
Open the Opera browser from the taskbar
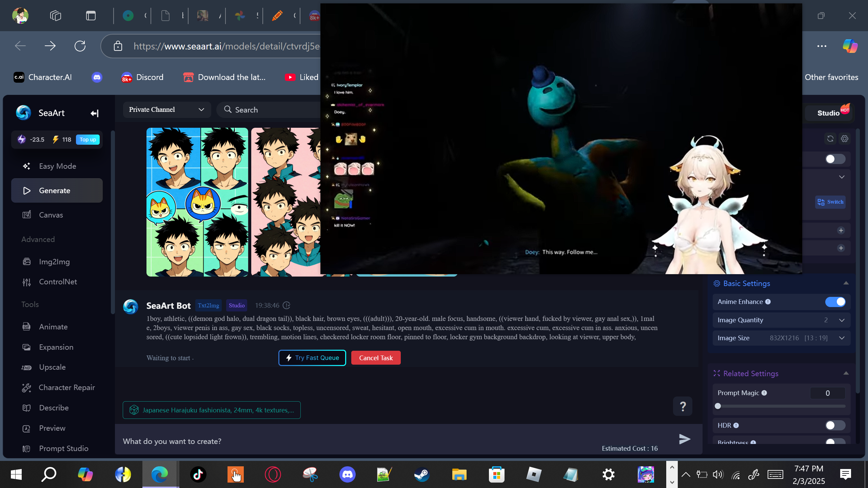(273, 474)
